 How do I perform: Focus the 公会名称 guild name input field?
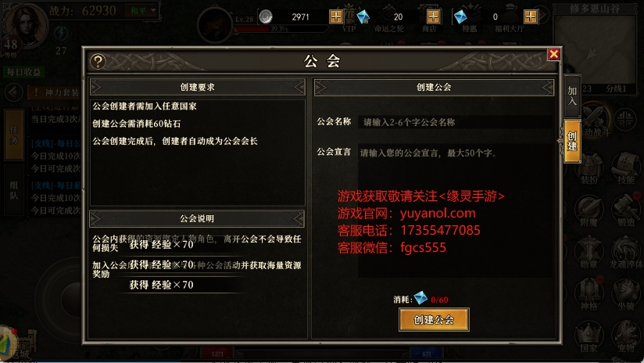[x=454, y=122]
